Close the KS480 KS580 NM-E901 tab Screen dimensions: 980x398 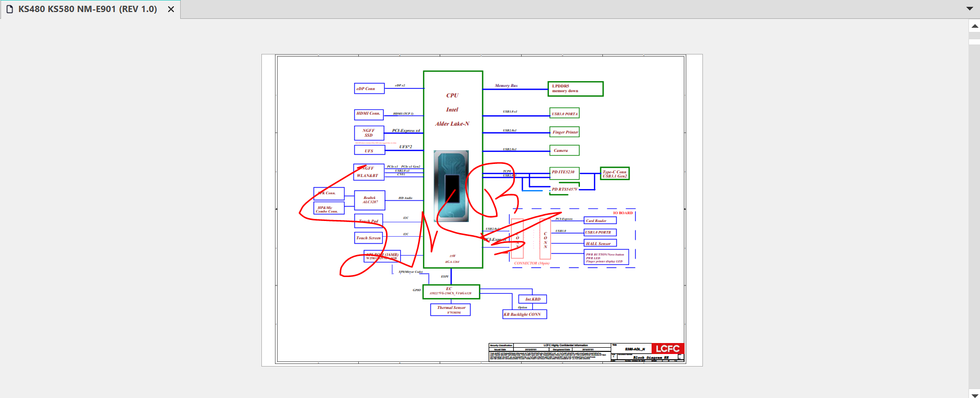[171, 9]
